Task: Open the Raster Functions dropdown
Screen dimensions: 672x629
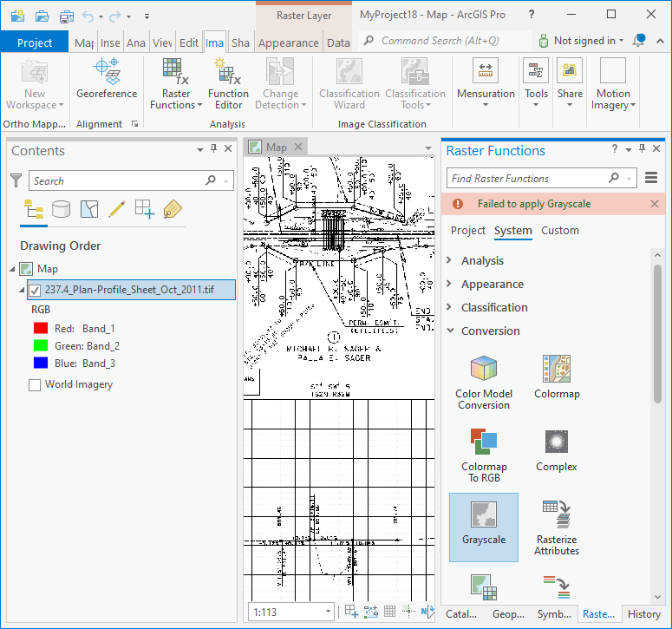Action: pyautogui.click(x=177, y=83)
